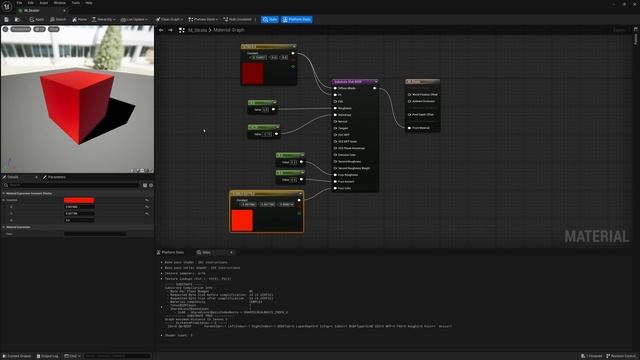Screen dimensions: 640x360
Task: Open the Clean Graph dropdown
Action: [169, 19]
